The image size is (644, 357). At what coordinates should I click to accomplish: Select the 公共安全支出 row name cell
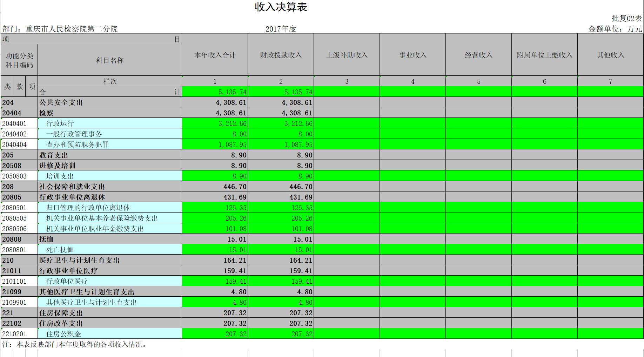pyautogui.click(x=110, y=102)
